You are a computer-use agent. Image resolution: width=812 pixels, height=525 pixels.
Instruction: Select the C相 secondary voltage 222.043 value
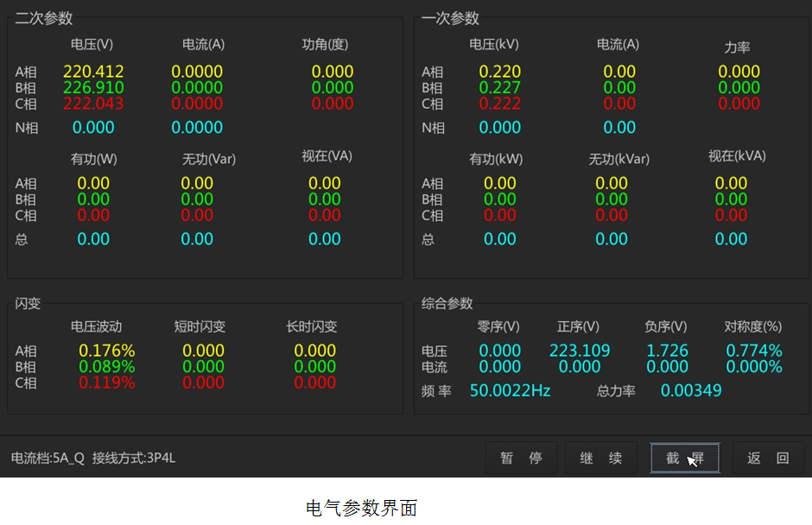point(93,104)
